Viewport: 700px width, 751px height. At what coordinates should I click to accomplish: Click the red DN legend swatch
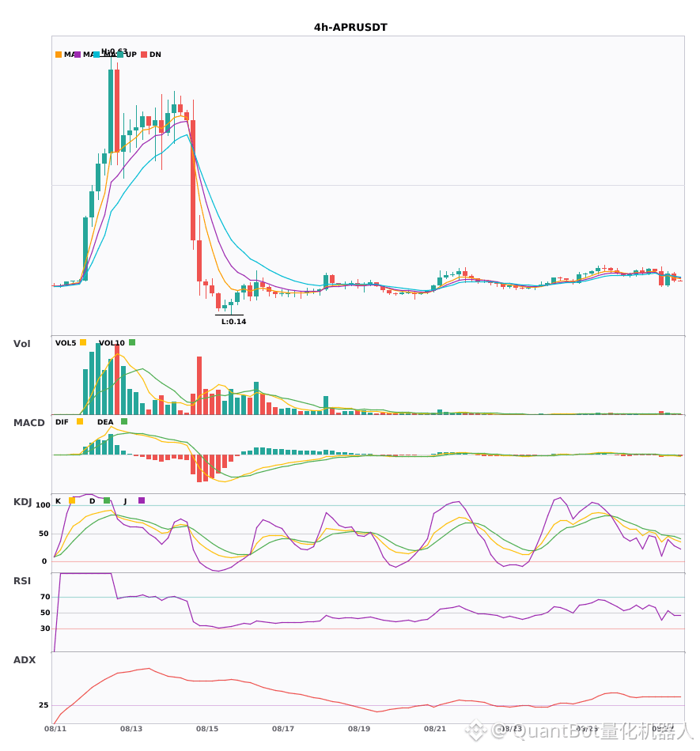tap(144, 55)
